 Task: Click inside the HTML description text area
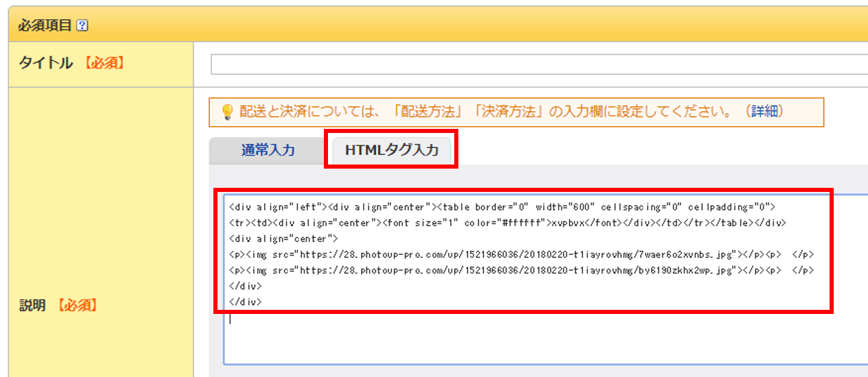[546, 279]
